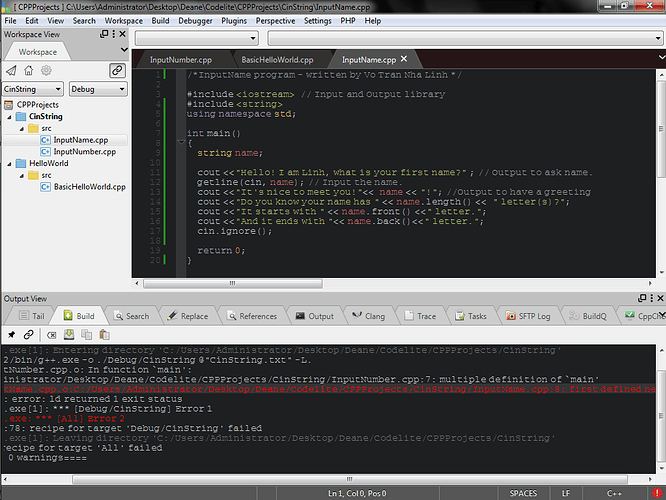The image size is (666, 500).
Task: Click the pin icon in Output View toolbar
Action: [x=11, y=333]
